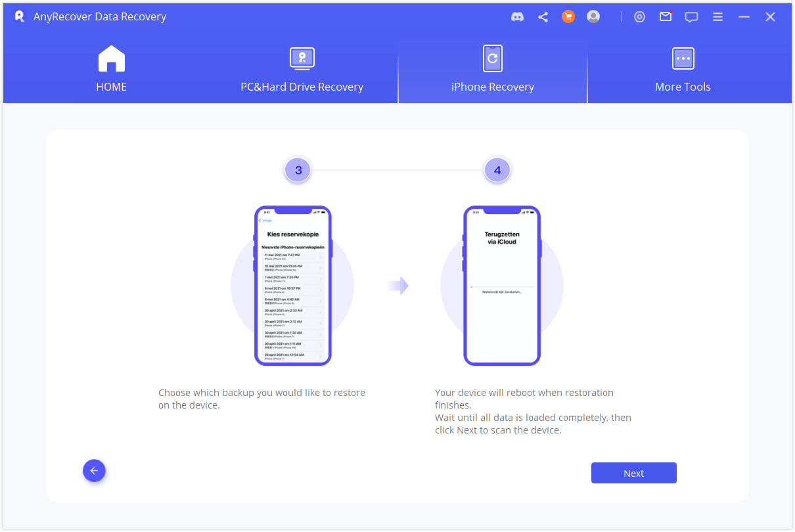Click the AnyRecover app logo
Viewport: 795px width, 532px height.
[x=20, y=17]
